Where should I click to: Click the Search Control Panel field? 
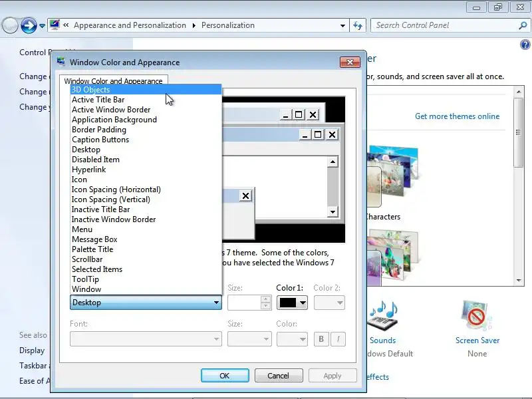pyautogui.click(x=444, y=25)
